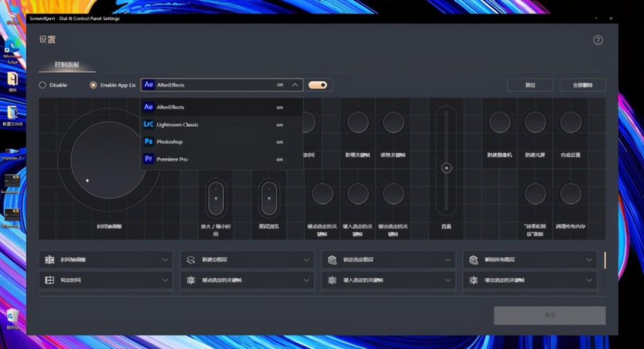Click the zoom in/out scroll wheel control

(216, 198)
